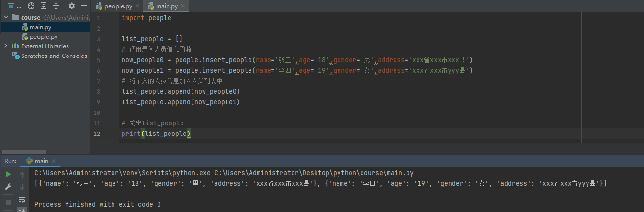
Task: Collapse the course project folder
Action: pyautogui.click(x=6, y=17)
